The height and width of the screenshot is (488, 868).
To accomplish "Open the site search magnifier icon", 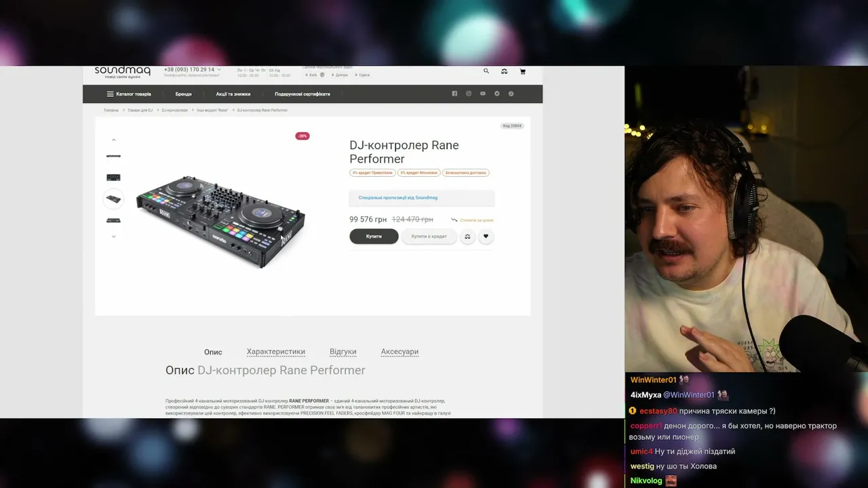I will 486,71.
